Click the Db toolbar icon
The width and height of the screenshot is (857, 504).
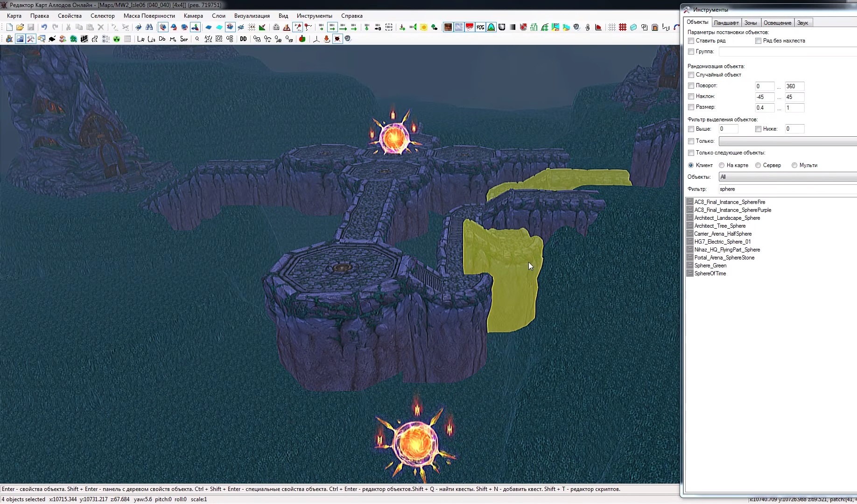click(162, 39)
